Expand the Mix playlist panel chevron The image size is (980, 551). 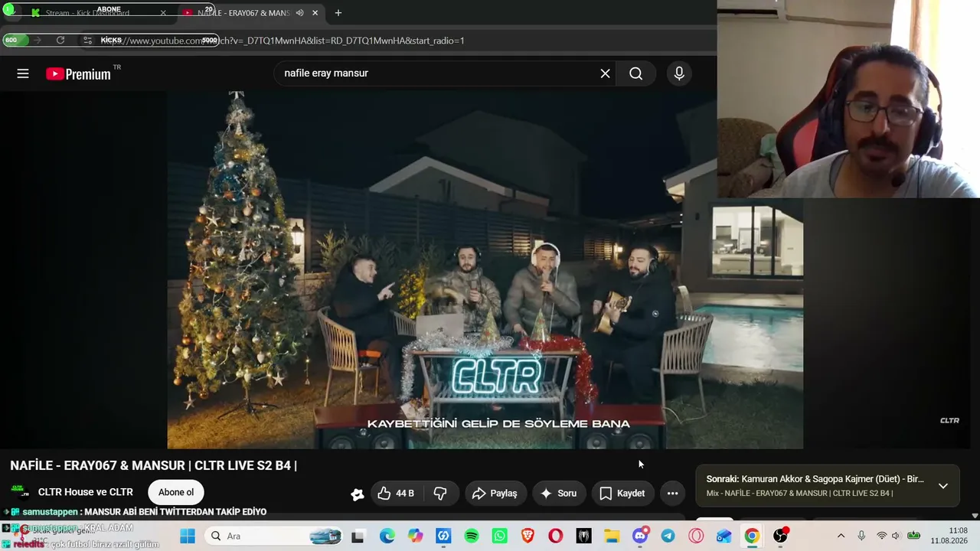click(x=943, y=486)
